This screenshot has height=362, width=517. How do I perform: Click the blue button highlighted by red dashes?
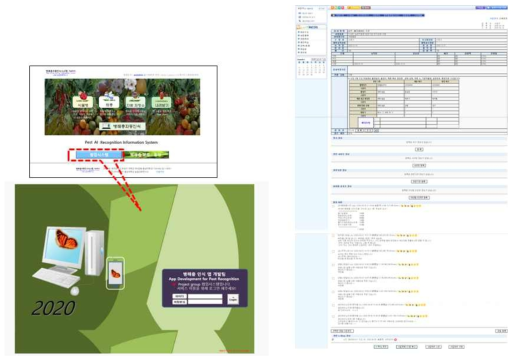(x=99, y=155)
